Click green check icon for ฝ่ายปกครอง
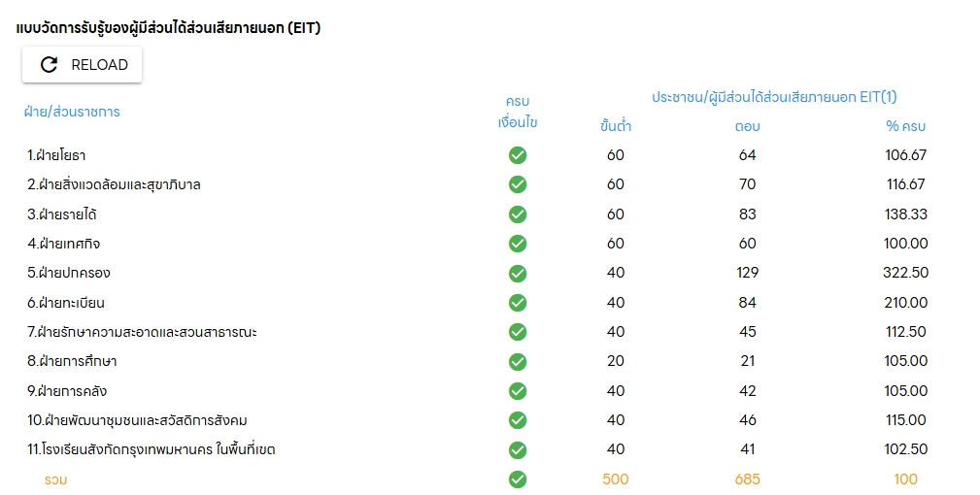Viewport: 980px width, 495px height. tap(518, 274)
